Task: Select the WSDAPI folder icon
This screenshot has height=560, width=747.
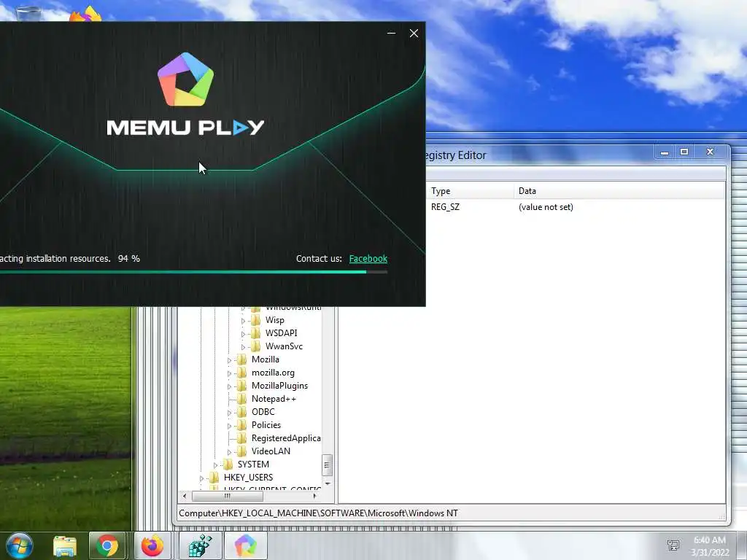Action: [256, 332]
